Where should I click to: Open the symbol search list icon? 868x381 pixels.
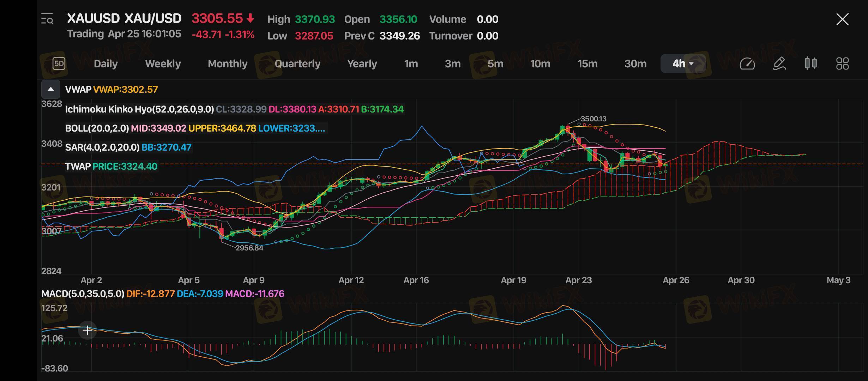(47, 19)
